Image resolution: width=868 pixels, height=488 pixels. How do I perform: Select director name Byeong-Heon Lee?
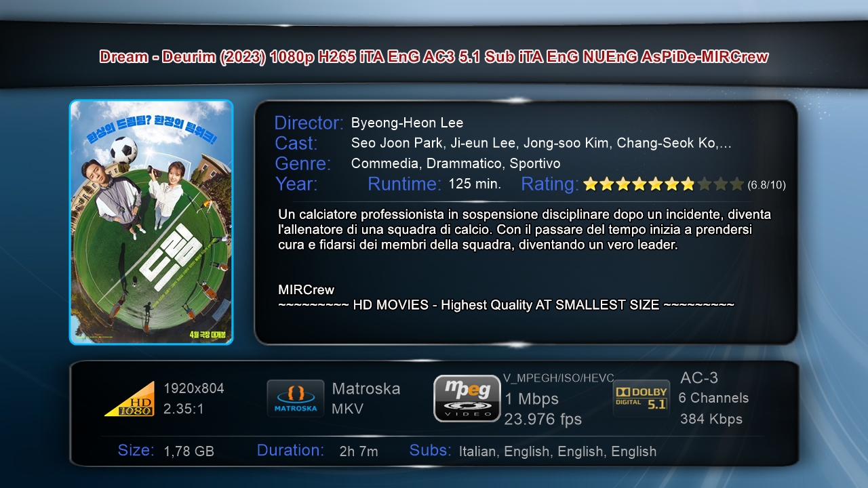407,123
